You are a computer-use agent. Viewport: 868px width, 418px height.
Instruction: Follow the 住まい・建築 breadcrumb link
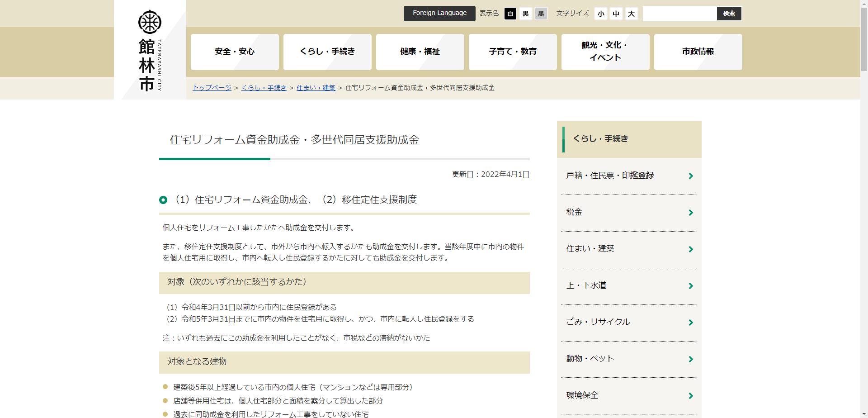[316, 88]
